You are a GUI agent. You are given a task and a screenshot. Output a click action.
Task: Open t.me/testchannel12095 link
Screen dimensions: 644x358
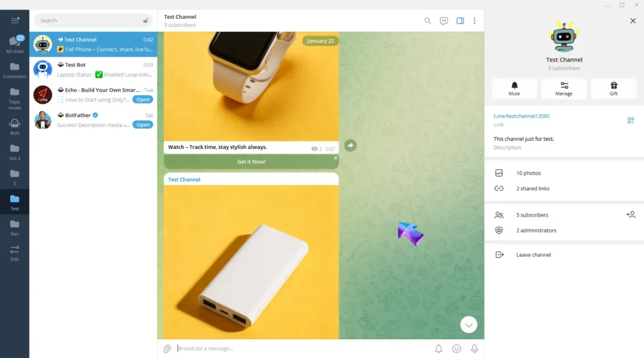(521, 116)
